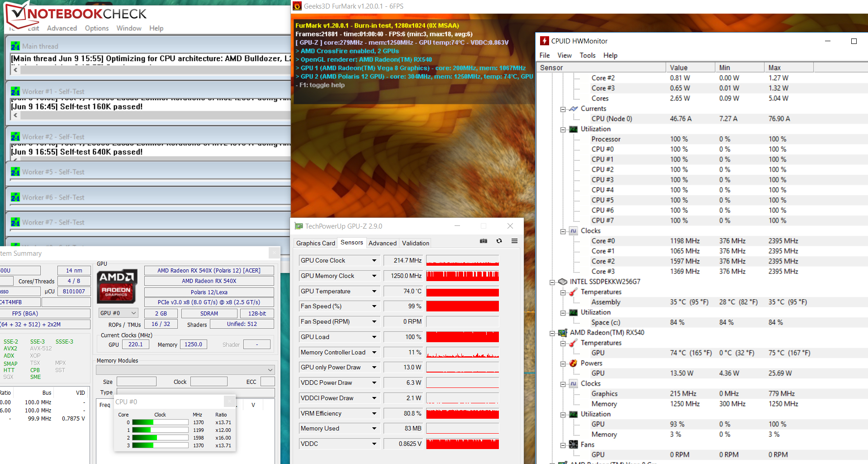
Task: Click the Worker #2 Self-Test icon
Action: click(x=15, y=137)
